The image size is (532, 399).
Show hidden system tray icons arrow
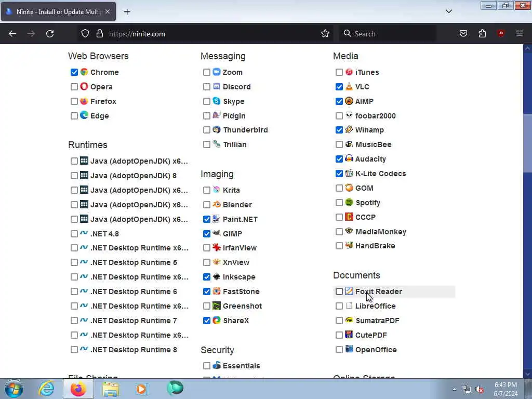[x=454, y=389]
